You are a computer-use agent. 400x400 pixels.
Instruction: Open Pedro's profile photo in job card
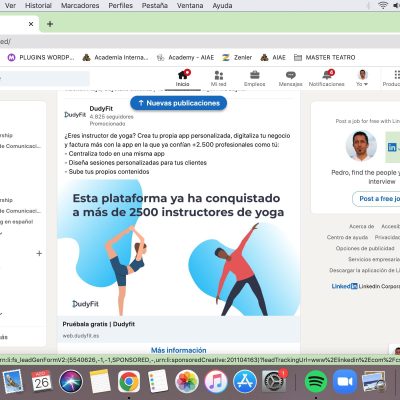(x=361, y=146)
